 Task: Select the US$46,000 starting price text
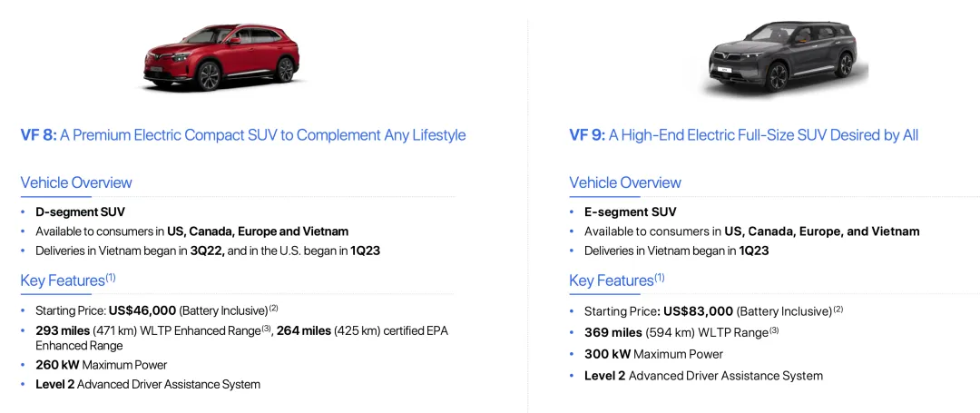[x=142, y=310]
